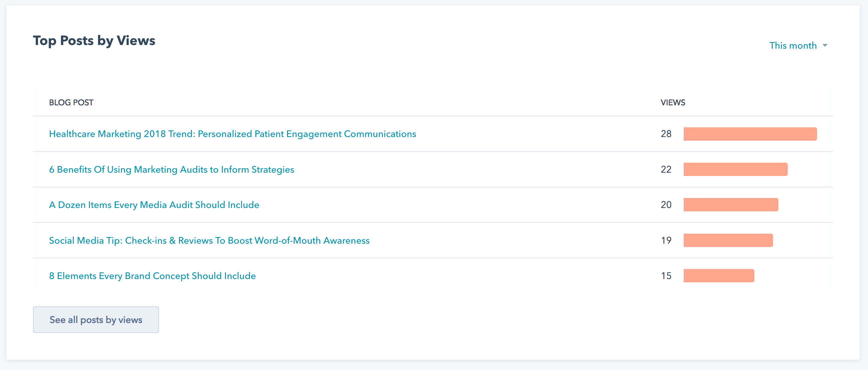Click the 'Top Posts by Views' heading
The height and width of the screenshot is (370, 868).
click(94, 40)
